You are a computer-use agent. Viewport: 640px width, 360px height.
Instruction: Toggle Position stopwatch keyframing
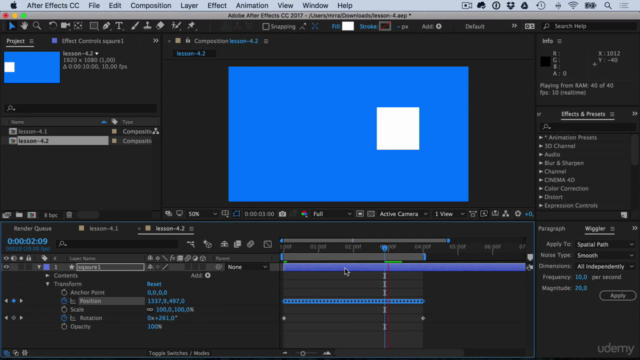(64, 301)
